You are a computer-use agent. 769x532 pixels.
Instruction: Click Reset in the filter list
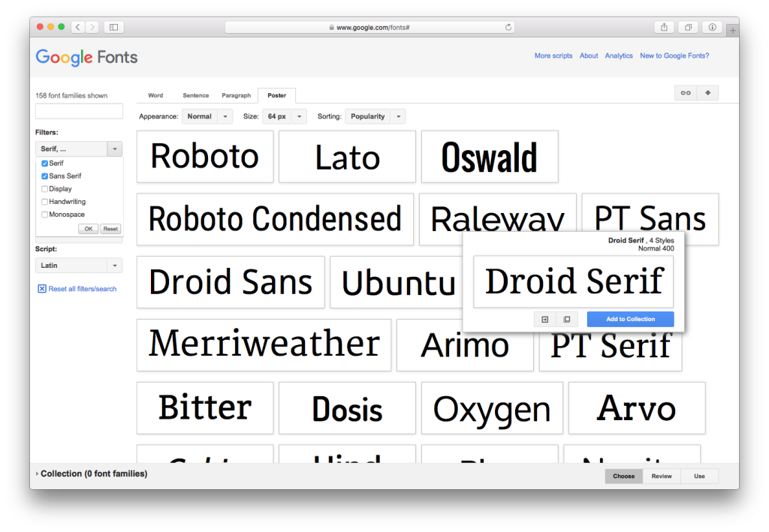[110, 229]
